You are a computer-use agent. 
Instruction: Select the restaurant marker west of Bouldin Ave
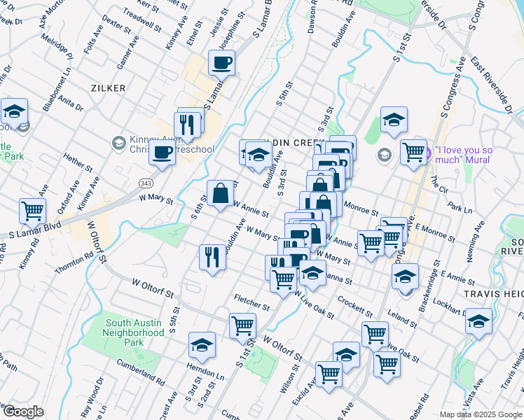(212, 258)
